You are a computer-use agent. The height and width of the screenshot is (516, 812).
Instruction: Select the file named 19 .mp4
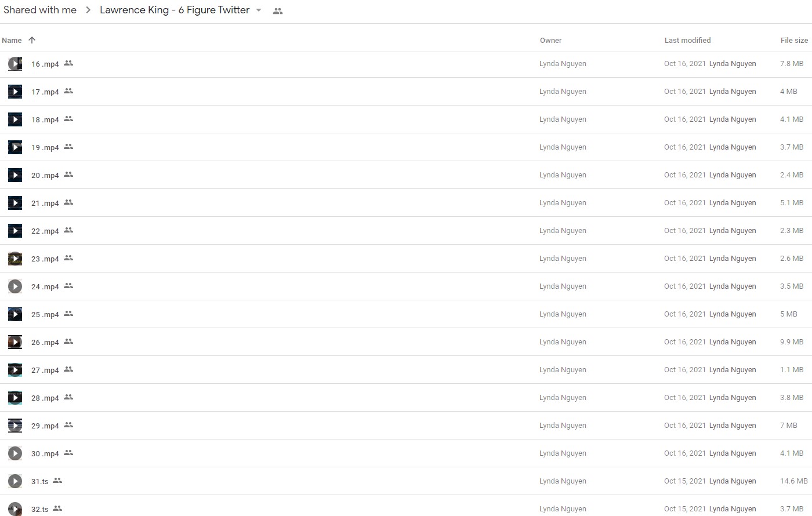point(45,147)
